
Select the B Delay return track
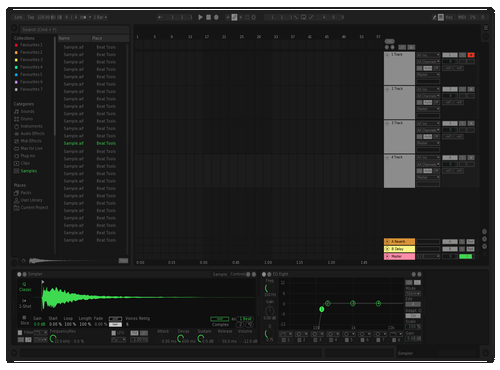399,249
